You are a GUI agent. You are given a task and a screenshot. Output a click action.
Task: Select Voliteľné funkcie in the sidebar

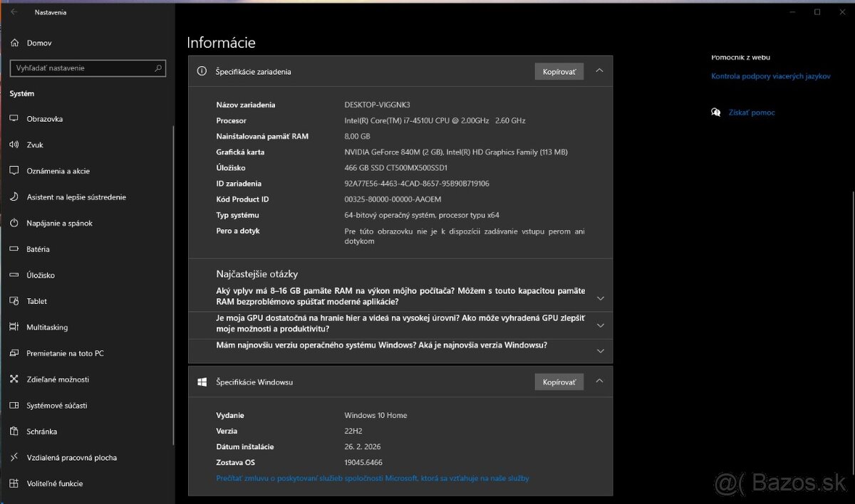coord(14,483)
